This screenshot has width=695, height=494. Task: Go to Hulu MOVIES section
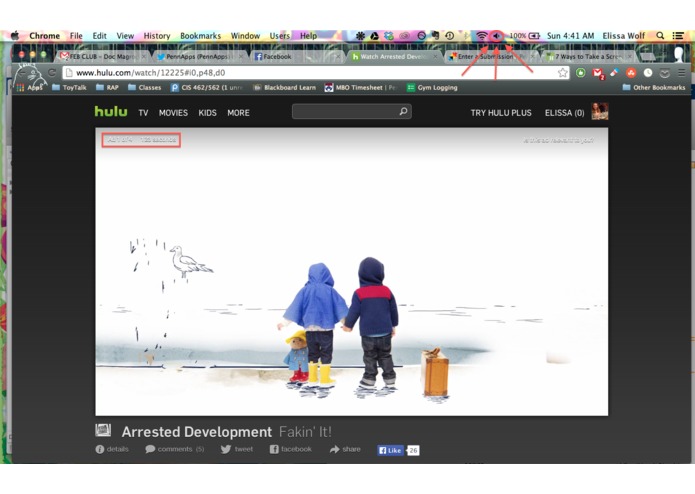pyautogui.click(x=173, y=113)
